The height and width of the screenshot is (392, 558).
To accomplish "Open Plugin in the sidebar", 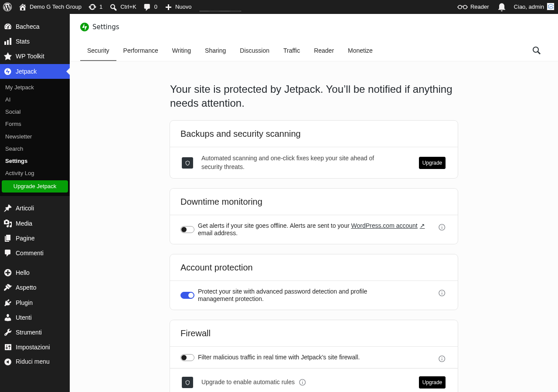I will pyautogui.click(x=35, y=303).
